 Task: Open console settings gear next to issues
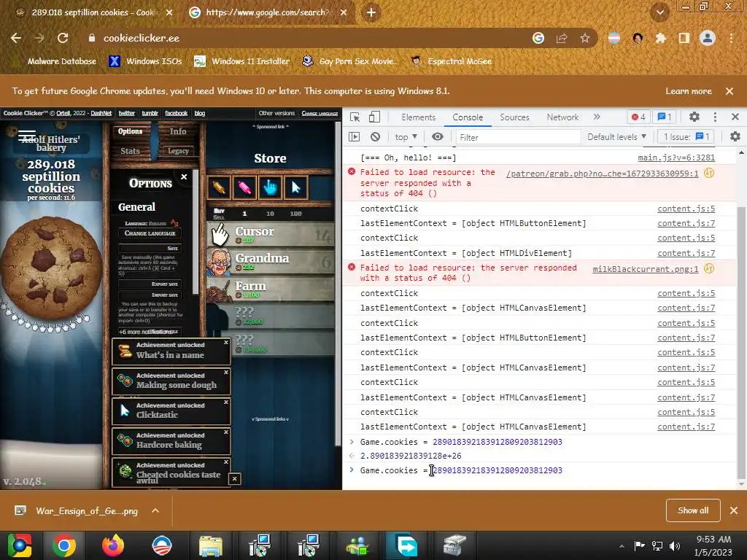click(x=735, y=137)
